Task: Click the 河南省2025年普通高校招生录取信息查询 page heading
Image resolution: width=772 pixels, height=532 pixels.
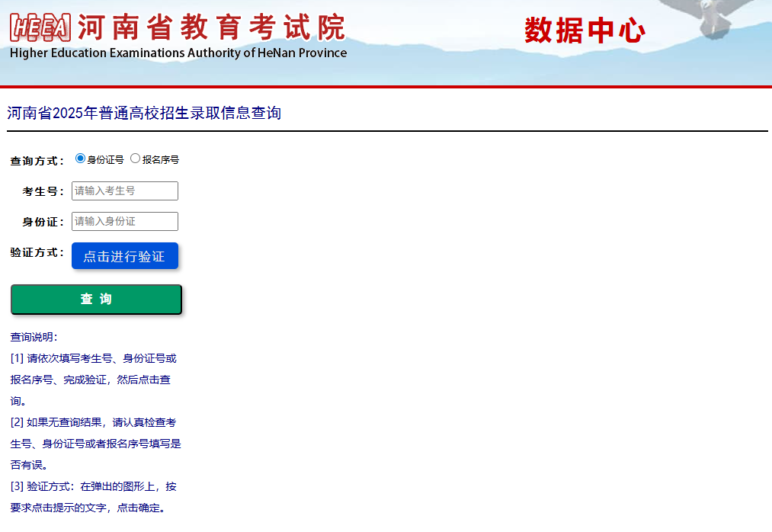Action: pos(144,114)
